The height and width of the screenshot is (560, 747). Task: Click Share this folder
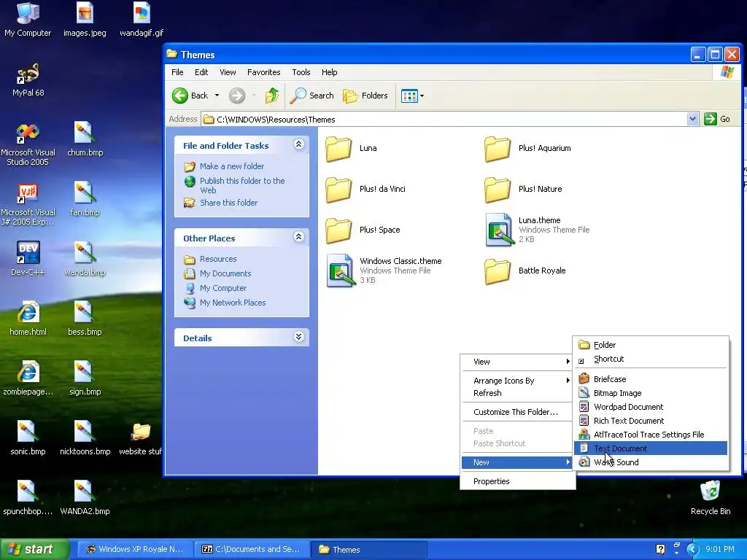(228, 203)
